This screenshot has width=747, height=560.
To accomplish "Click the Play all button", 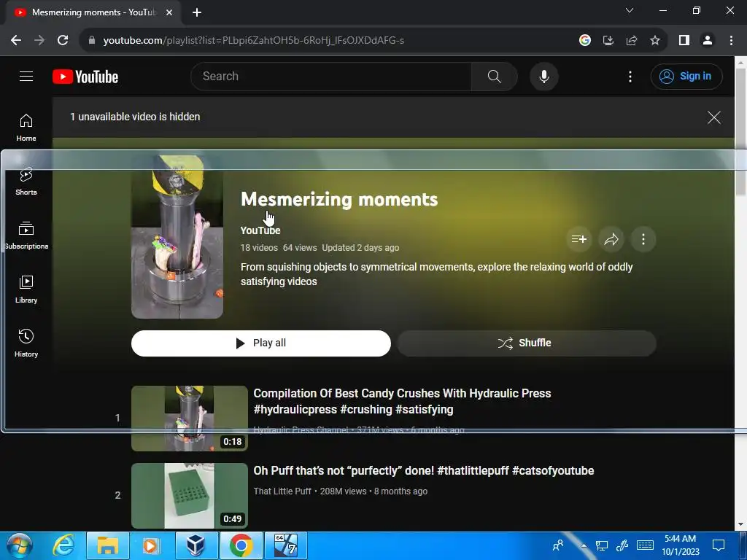I will [261, 343].
